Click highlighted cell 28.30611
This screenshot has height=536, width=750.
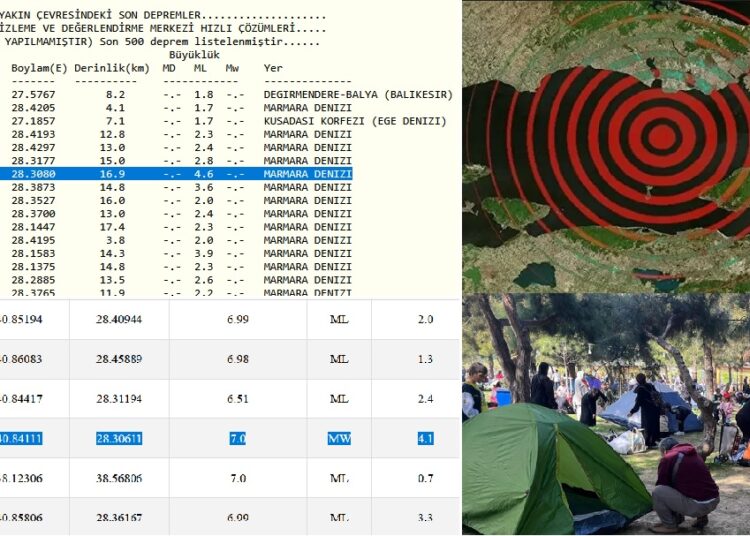click(x=119, y=438)
